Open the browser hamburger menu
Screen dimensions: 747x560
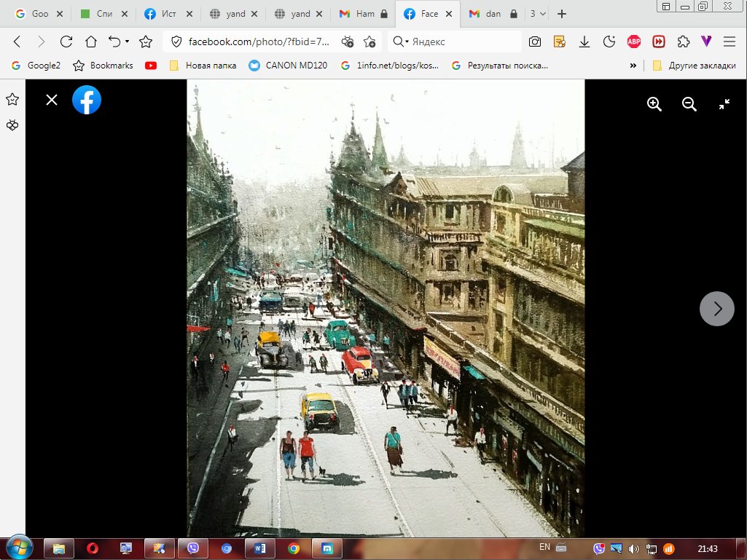coord(730,42)
